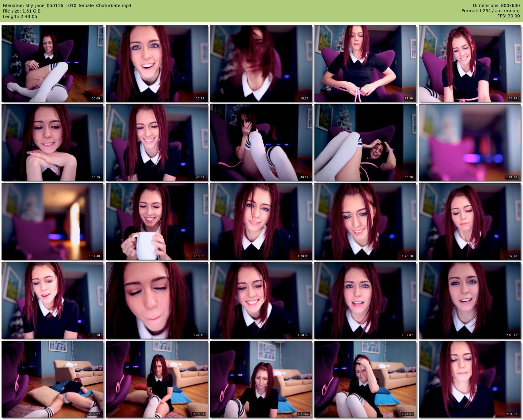Select the thumbnail marked 1:20:08
523x420 pixels.
click(x=261, y=221)
